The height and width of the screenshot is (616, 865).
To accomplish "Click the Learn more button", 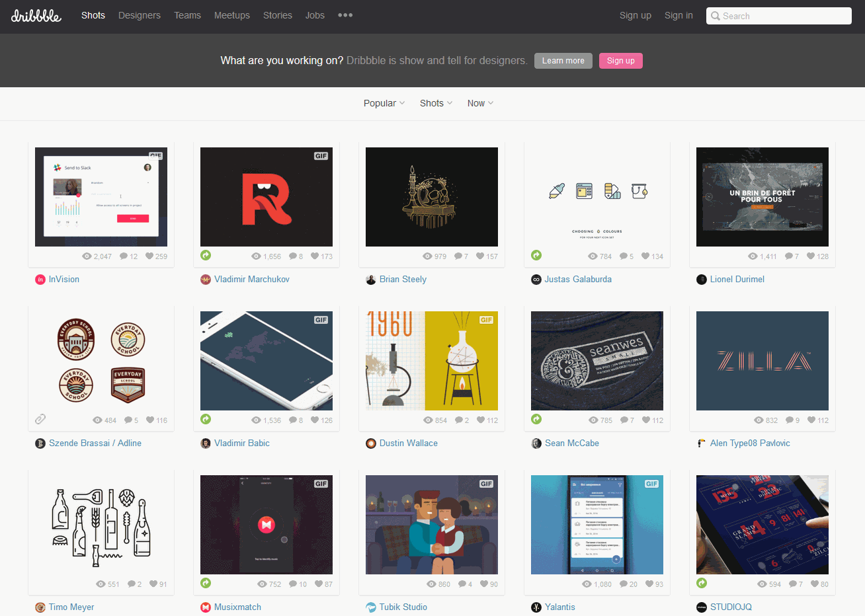I will [x=563, y=61].
